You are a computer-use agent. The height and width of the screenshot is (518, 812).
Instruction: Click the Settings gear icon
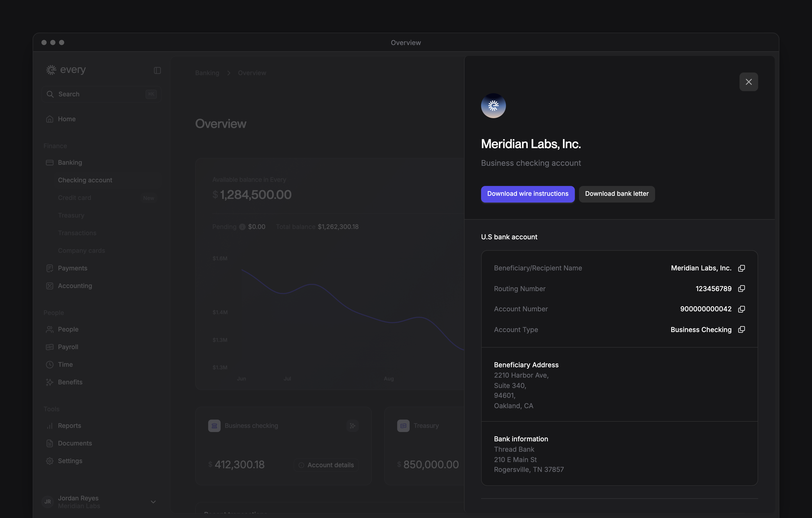pyautogui.click(x=49, y=461)
